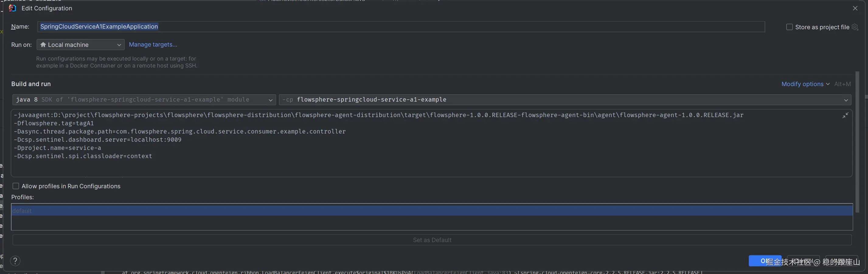Click the Cancel button
The width and height of the screenshot is (868, 274).
coord(803,261)
